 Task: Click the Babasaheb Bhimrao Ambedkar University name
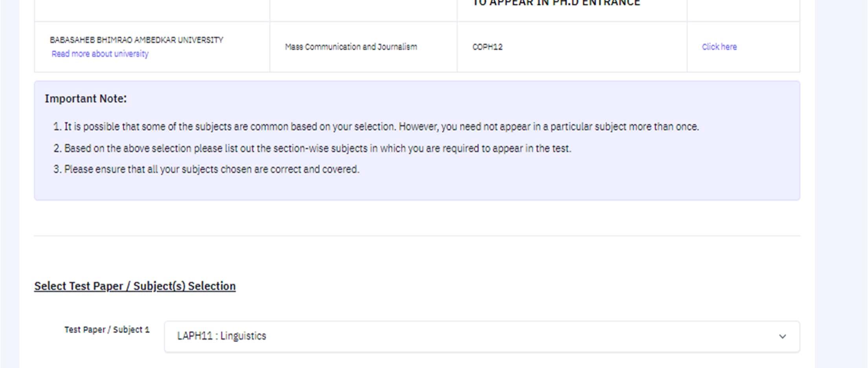[136, 40]
